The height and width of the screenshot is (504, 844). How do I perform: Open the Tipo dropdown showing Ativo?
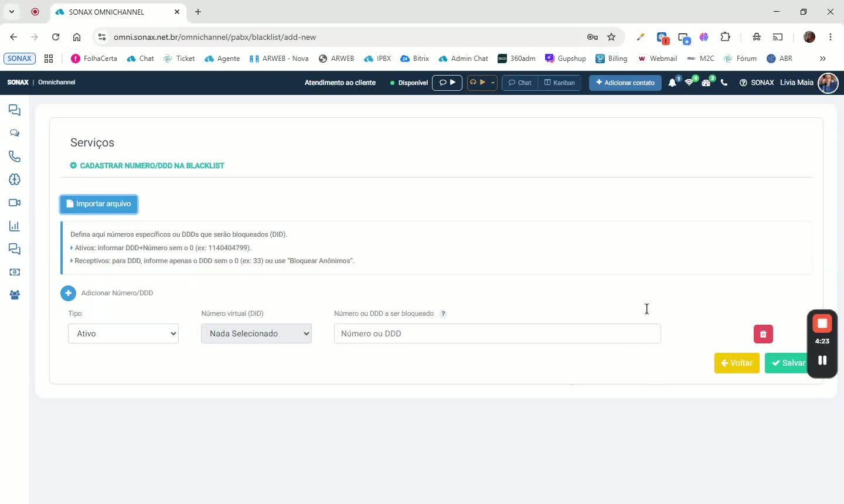(x=123, y=333)
